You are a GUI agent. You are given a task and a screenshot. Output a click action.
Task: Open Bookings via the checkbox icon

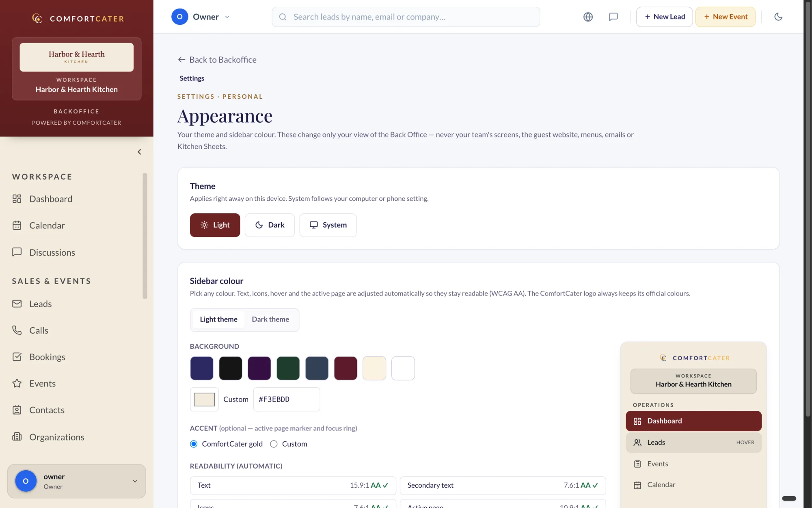(x=17, y=357)
